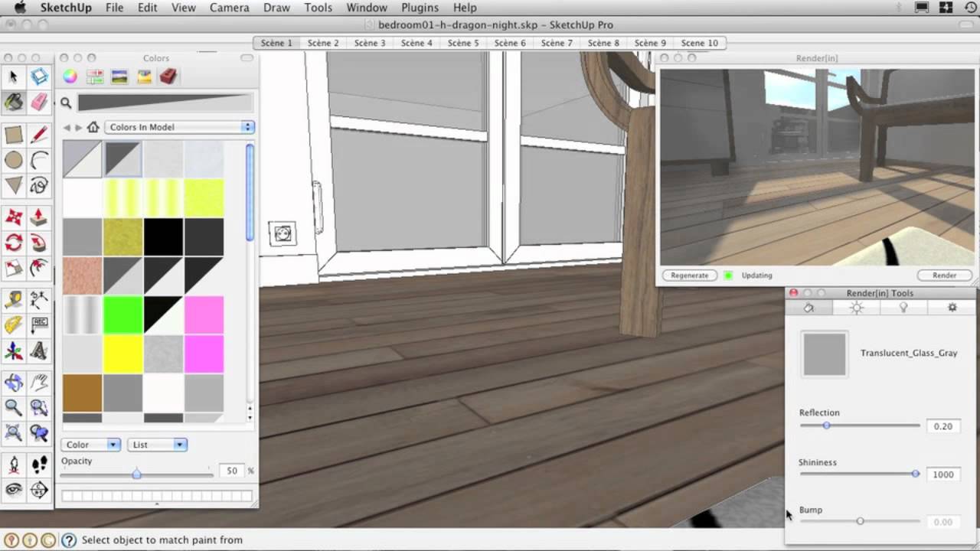Select the Push/Pull tool
The width and height of the screenshot is (980, 551).
pyautogui.click(x=39, y=218)
